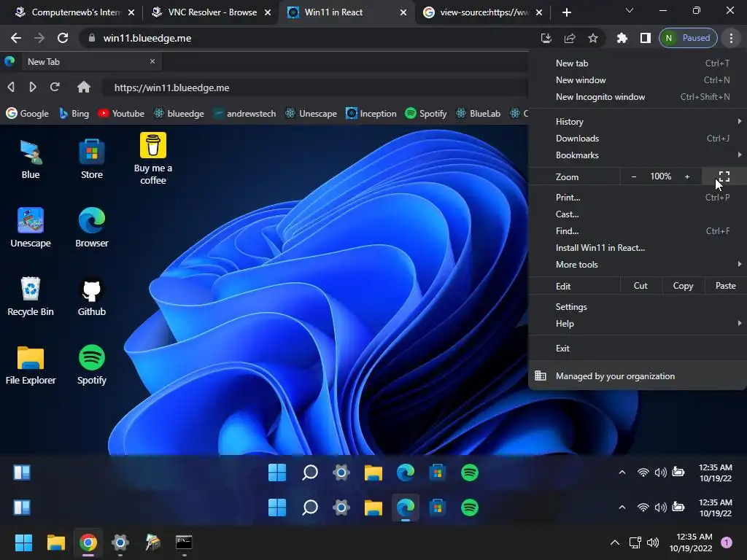The width and height of the screenshot is (747, 560).
Task: Open terminal icon on real taskbar
Action: (184, 542)
